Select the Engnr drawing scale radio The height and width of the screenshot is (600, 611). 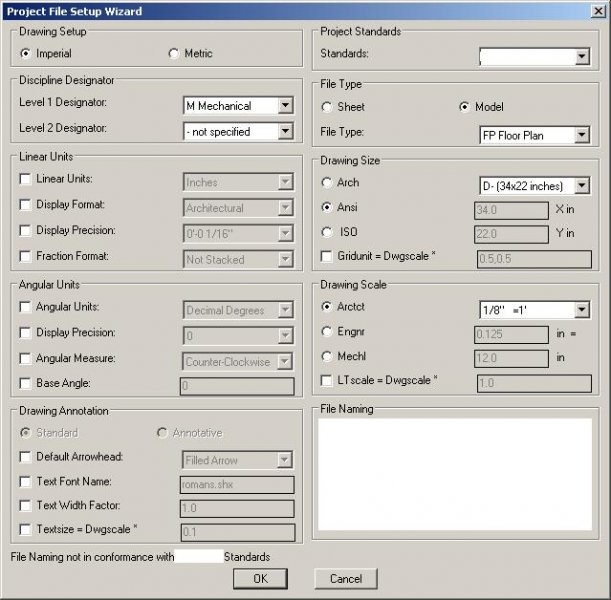(327, 332)
